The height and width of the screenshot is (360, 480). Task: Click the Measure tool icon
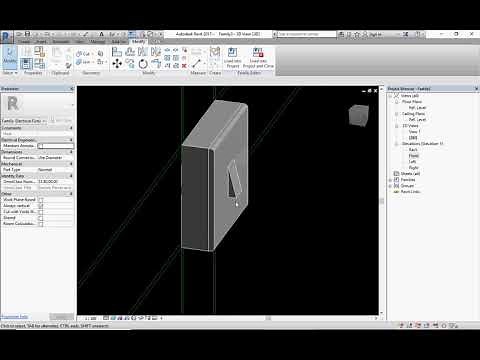pos(196,63)
